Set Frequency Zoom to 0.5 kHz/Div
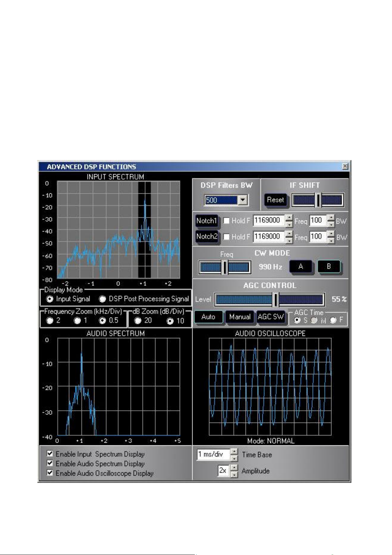Viewport: 392px width, 555px height. pos(102,320)
